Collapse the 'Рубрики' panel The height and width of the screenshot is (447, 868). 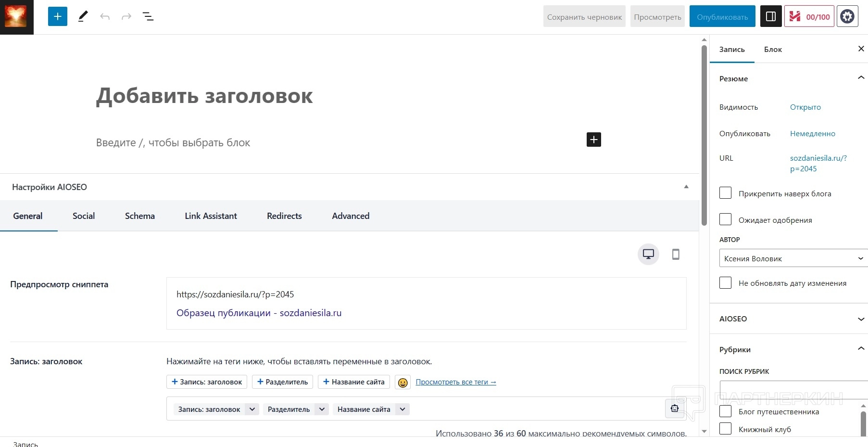pos(861,349)
